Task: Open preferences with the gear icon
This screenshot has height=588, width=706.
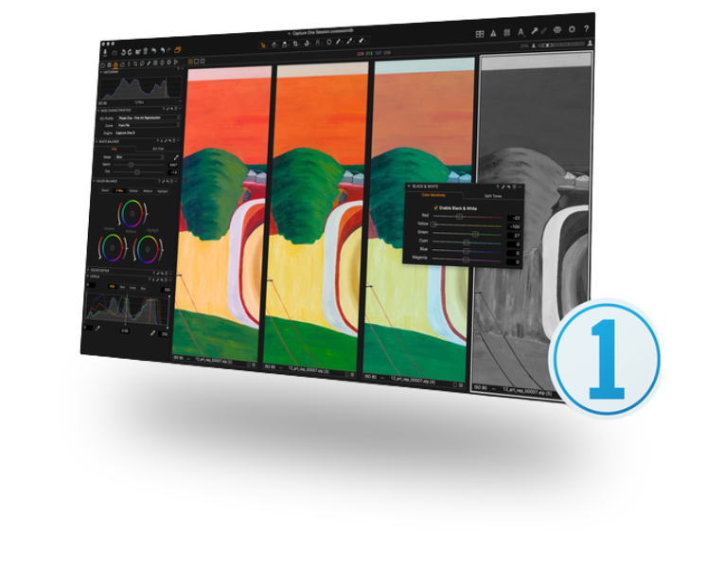Action: (572, 29)
